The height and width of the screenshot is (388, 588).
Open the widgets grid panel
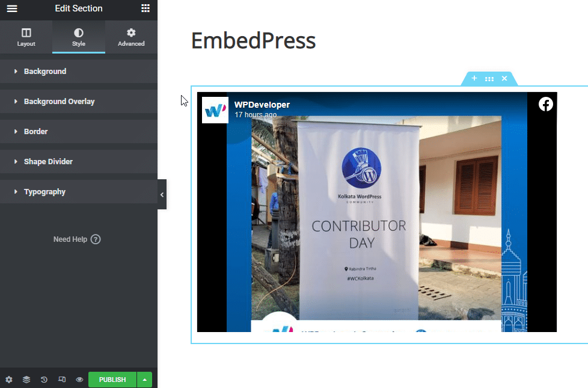click(145, 8)
